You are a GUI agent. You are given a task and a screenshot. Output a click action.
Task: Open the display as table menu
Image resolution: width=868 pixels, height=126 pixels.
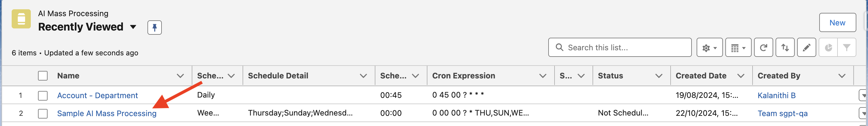[x=738, y=48]
